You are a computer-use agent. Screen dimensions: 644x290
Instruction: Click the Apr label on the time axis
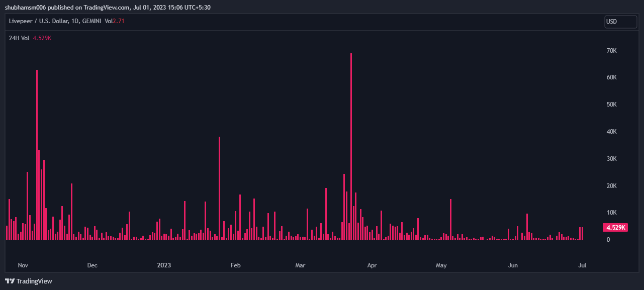pos(372,265)
